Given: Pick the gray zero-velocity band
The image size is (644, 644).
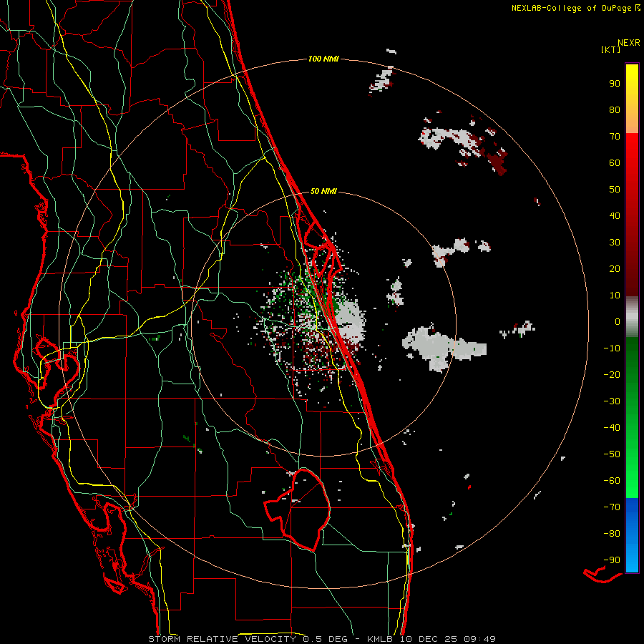Looking at the screenshot, I should point(632,317).
